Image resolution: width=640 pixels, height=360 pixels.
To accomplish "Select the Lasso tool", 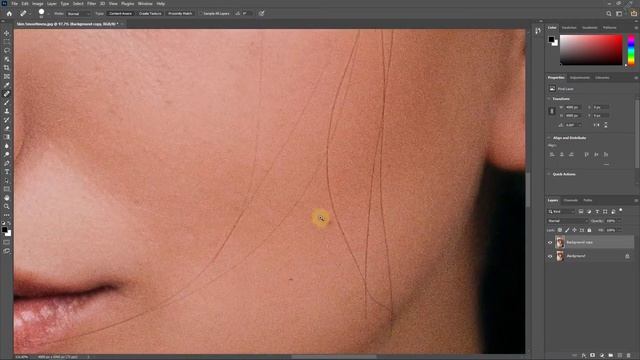I will click(x=7, y=51).
